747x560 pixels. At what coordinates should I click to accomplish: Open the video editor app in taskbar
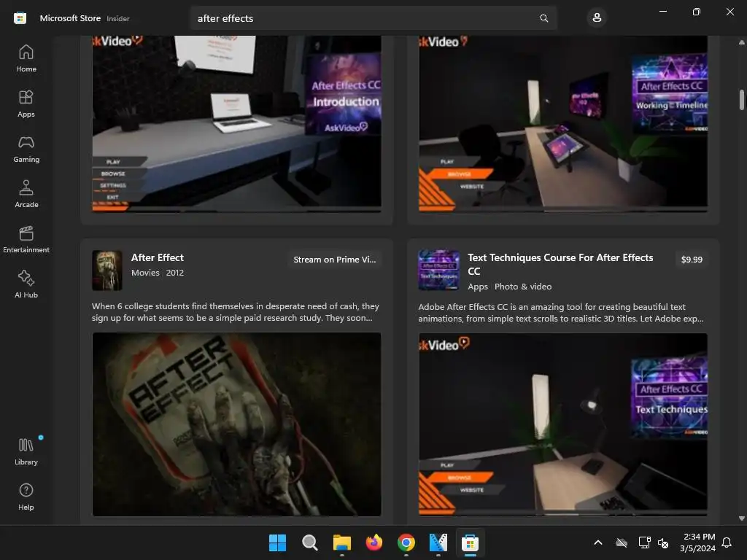coord(438,542)
